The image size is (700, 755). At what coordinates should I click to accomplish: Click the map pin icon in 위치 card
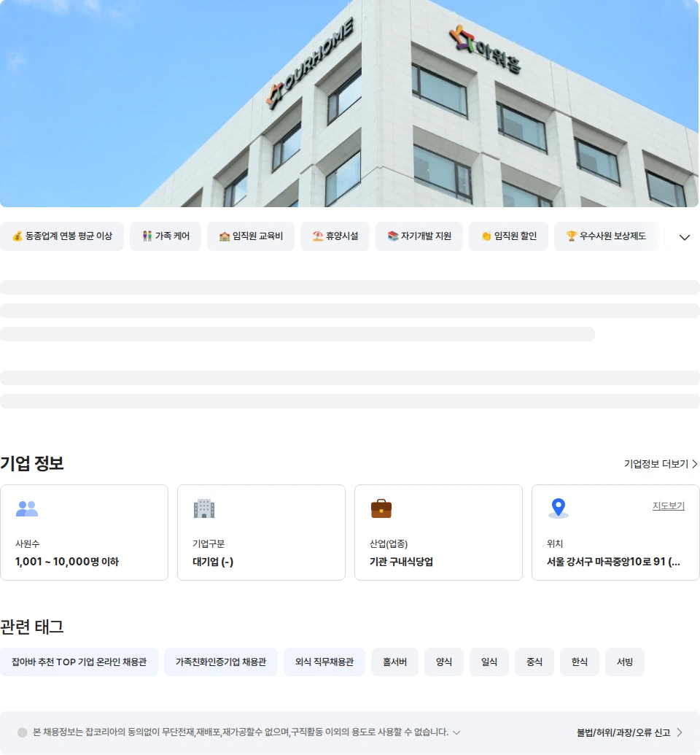[559, 508]
